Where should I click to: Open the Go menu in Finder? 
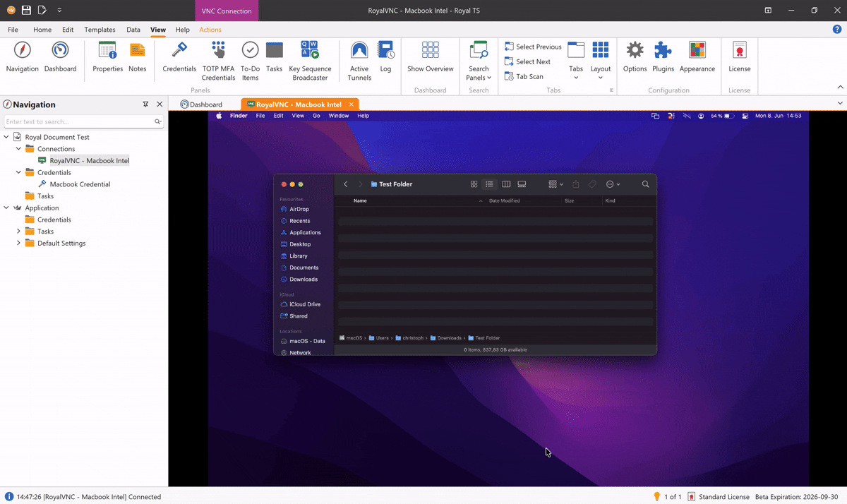coord(316,116)
